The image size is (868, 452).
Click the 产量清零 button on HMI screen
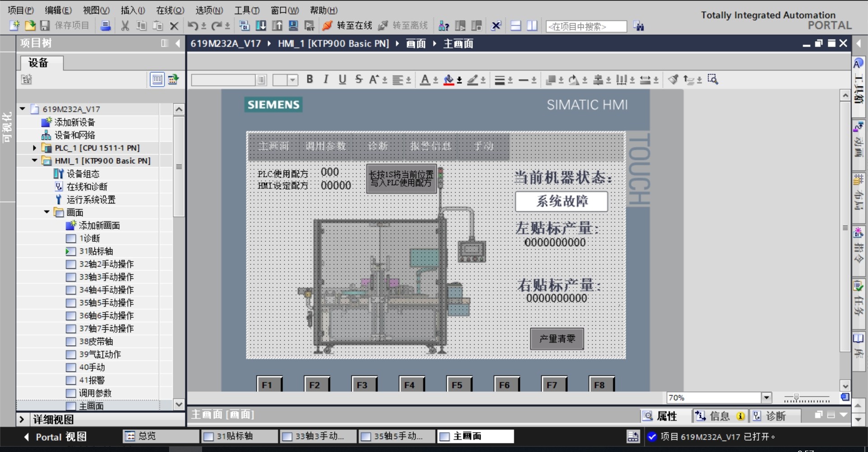[x=557, y=339]
